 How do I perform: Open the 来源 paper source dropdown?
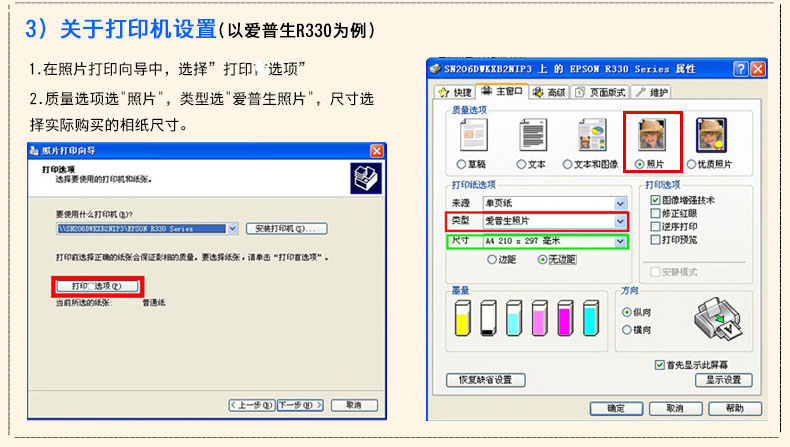(620, 203)
